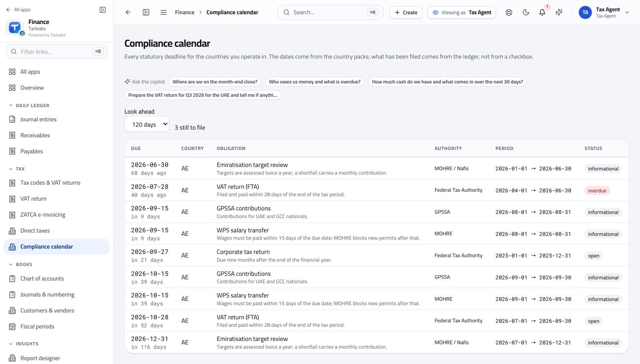Viewport: 640px width, 364px height.
Task: Click the Tax codes & VAT returns icon
Action: pyautogui.click(x=12, y=183)
